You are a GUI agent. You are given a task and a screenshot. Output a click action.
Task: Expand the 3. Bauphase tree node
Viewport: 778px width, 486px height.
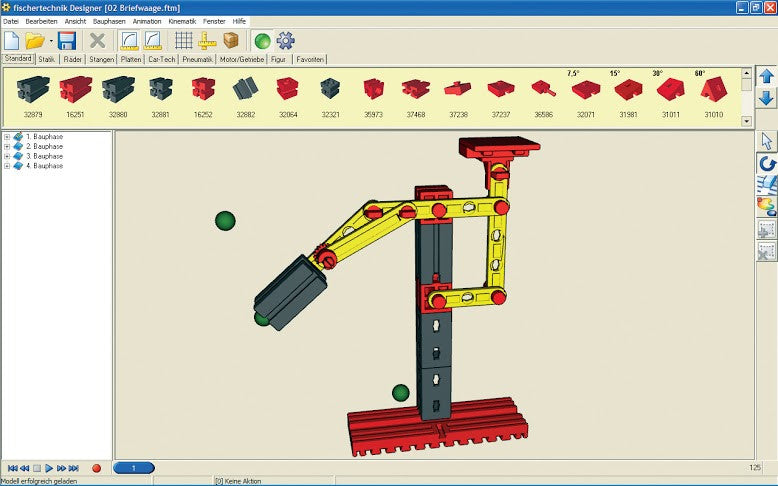[x=7, y=156]
